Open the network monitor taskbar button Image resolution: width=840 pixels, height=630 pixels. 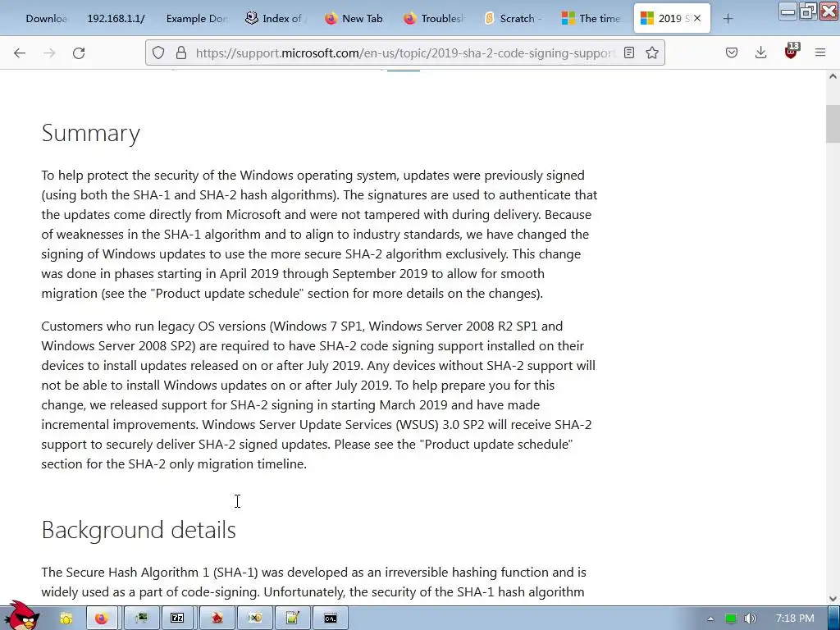coord(141,619)
